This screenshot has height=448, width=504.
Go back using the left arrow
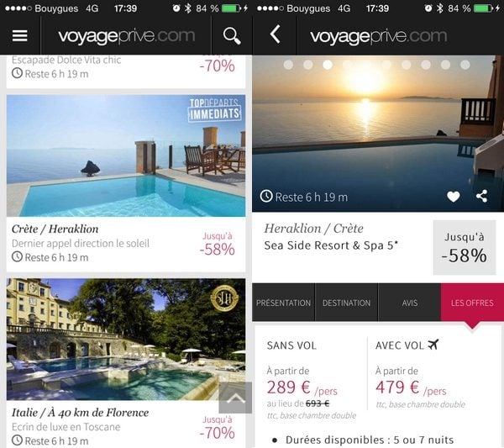276,34
